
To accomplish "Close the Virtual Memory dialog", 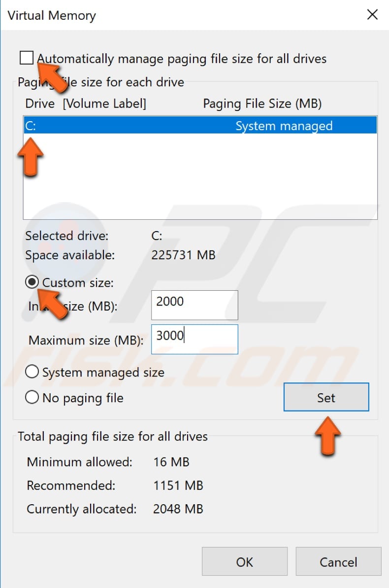I will click(x=372, y=15).
